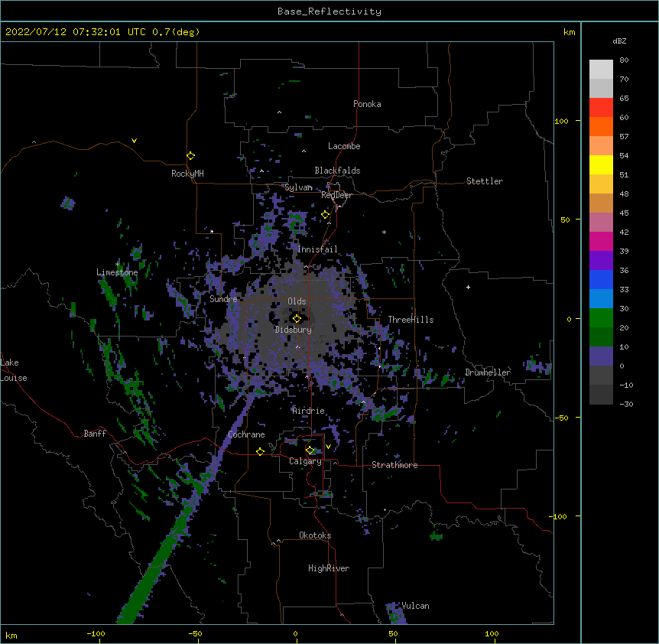Screen dimensions: 659x644
Task: Click the Airdrie city label
Action: (x=308, y=410)
